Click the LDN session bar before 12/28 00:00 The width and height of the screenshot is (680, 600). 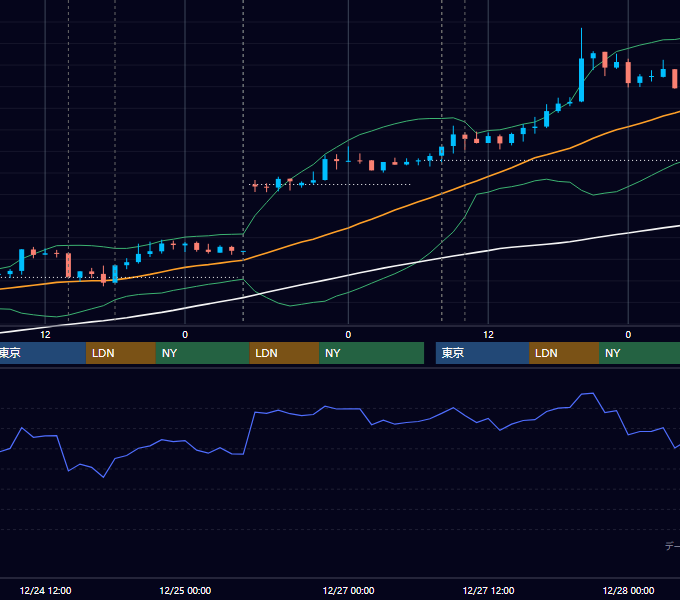point(564,353)
